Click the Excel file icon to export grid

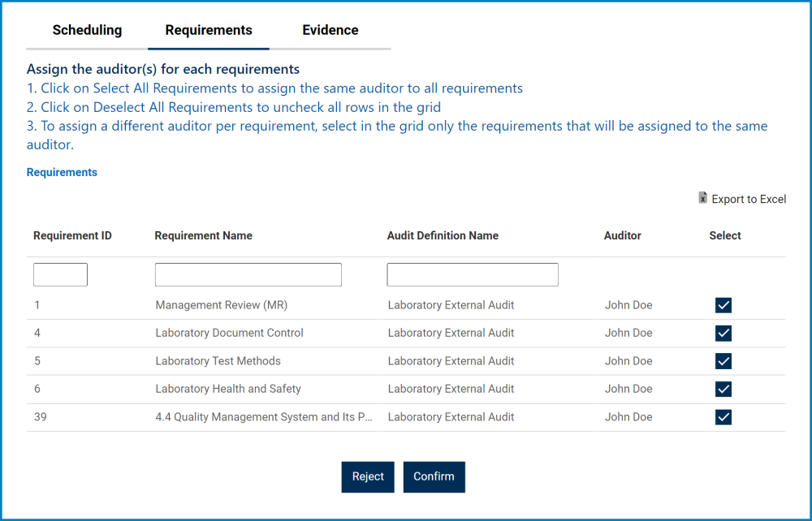pyautogui.click(x=702, y=198)
